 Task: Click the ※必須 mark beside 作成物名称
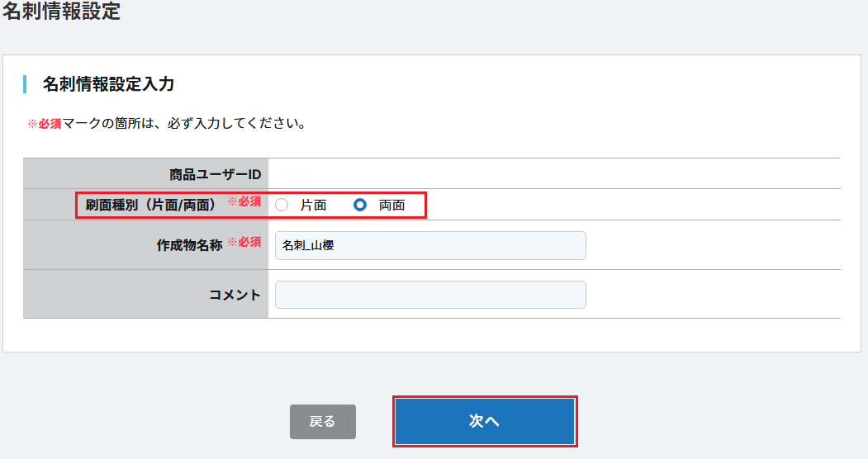(x=244, y=243)
